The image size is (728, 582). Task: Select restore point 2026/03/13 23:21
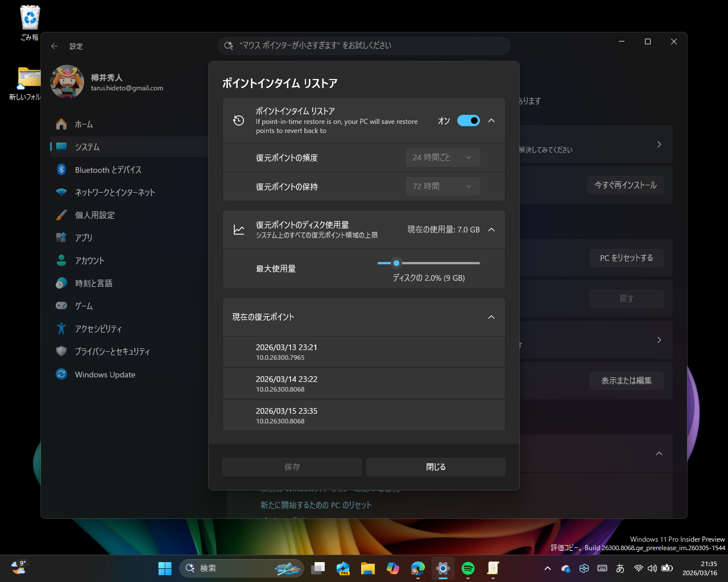[x=364, y=352]
